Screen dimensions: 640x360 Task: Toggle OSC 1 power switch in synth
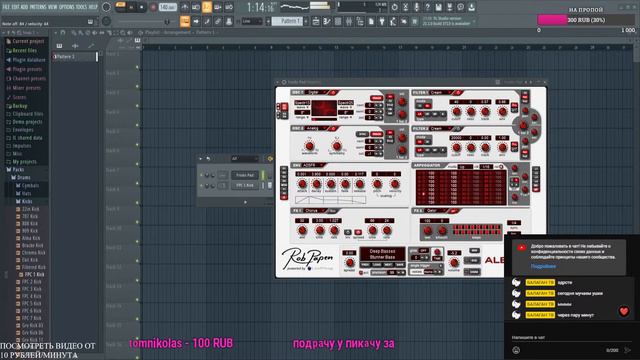point(333,93)
